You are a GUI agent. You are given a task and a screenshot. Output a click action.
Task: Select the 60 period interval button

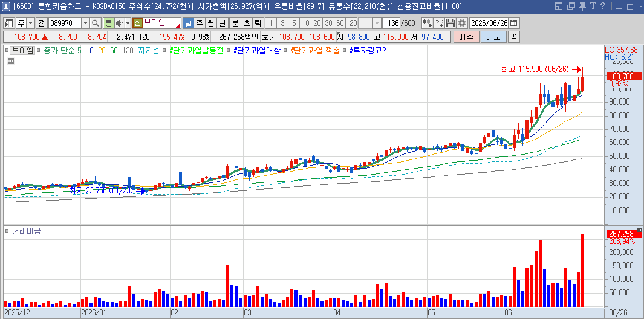pyautogui.click(x=340, y=23)
